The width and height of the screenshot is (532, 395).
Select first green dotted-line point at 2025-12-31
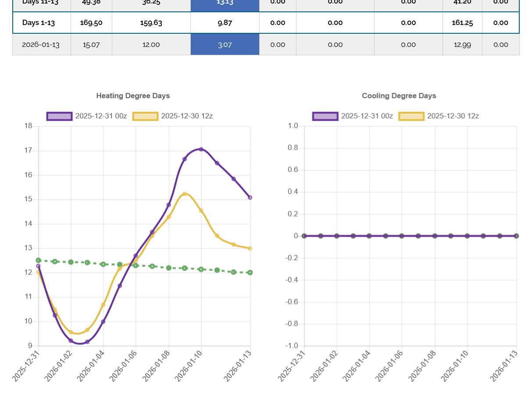pos(39,260)
